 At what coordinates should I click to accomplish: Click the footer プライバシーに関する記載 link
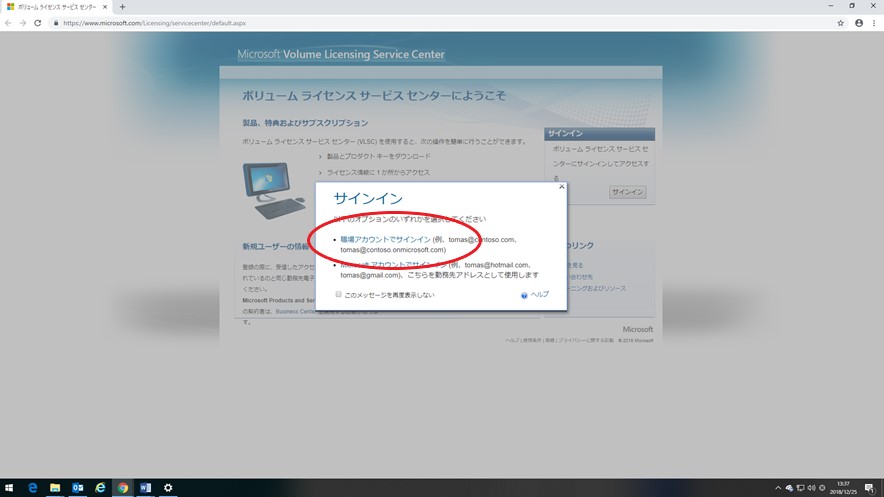pos(586,340)
